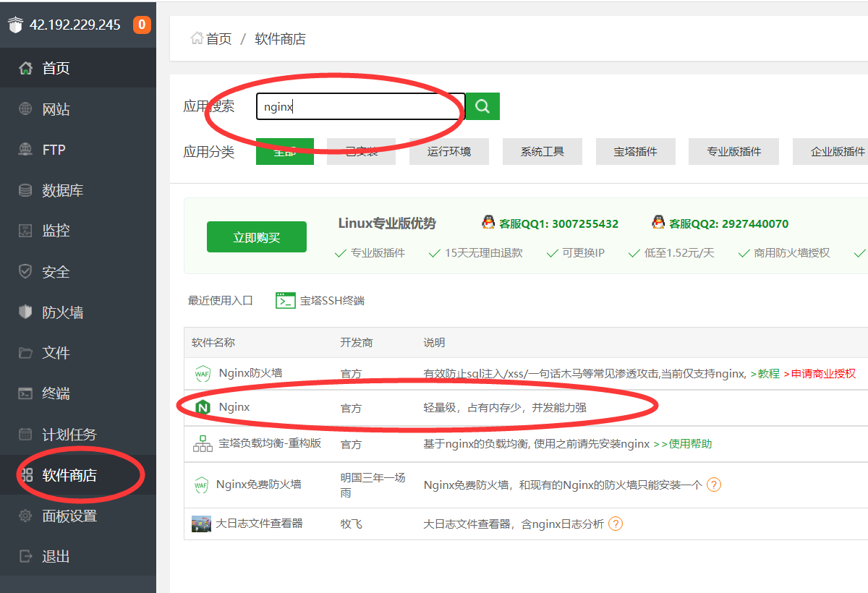This screenshot has height=593, width=868.
Task: Click the WAF icon of Nginx免费防火墙 row
Action: (201, 485)
